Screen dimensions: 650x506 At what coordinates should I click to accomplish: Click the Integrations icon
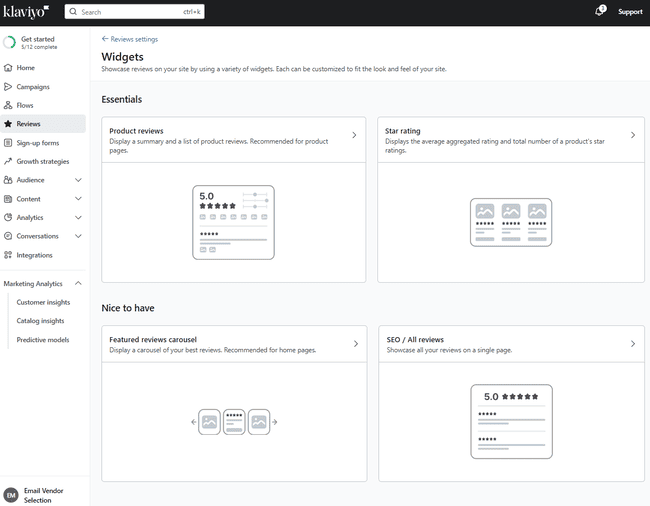[x=8, y=255]
